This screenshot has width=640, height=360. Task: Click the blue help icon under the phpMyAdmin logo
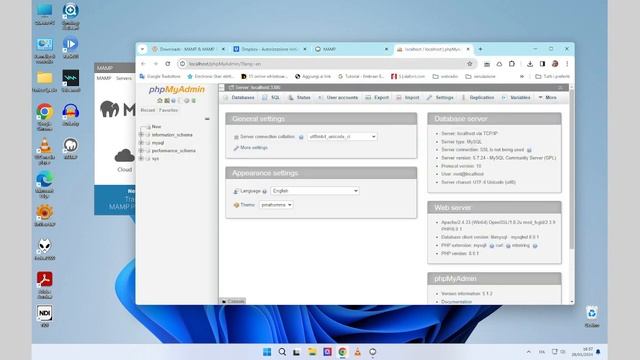click(173, 100)
